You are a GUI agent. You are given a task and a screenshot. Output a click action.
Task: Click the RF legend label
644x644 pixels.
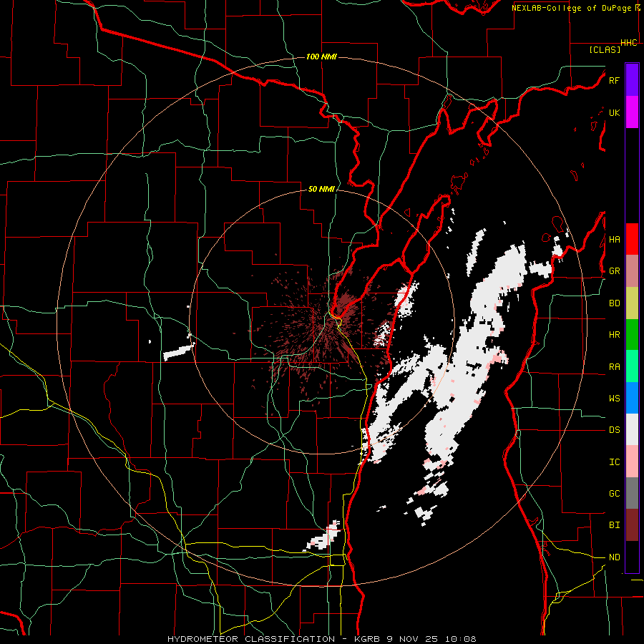(x=614, y=80)
